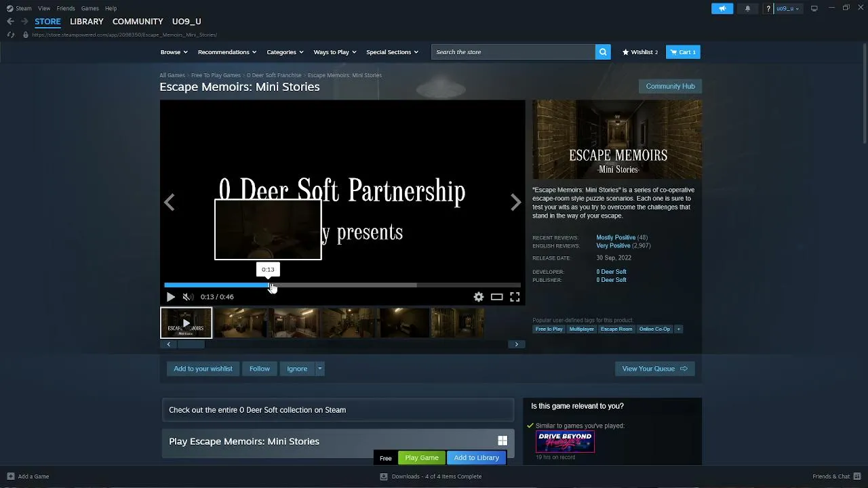This screenshot has width=868, height=488.
Task: Go forward with the Steam navigation arrow
Action: [x=24, y=22]
